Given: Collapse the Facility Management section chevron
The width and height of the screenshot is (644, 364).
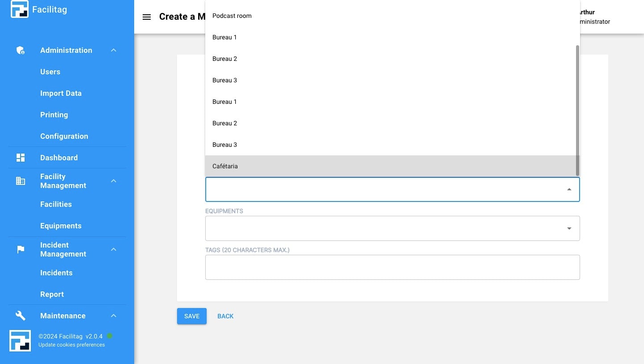Looking at the screenshot, I should tap(114, 181).
